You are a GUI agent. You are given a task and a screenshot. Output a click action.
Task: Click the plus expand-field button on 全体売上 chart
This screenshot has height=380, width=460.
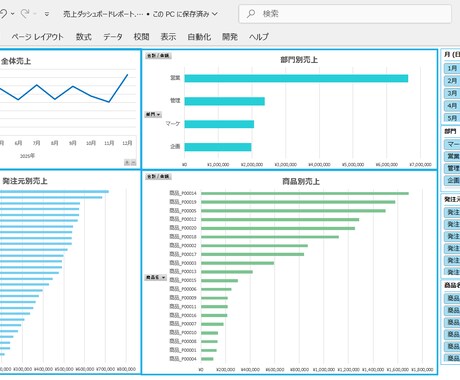coord(127,162)
